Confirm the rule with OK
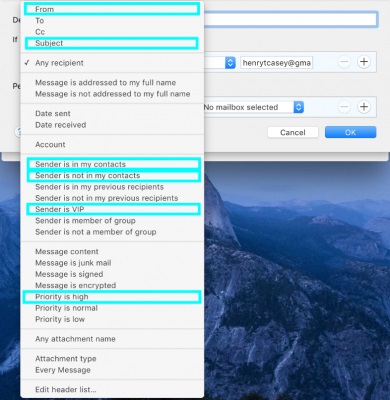 [350, 132]
